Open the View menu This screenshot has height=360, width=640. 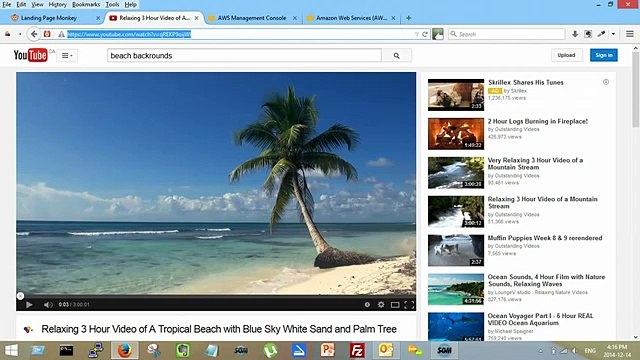pos(37,4)
